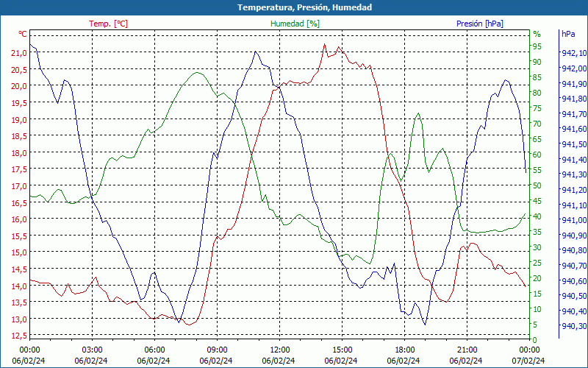This screenshot has width=588, height=368.
Task: Click the '12:00' time axis label
Action: pyautogui.click(x=280, y=350)
